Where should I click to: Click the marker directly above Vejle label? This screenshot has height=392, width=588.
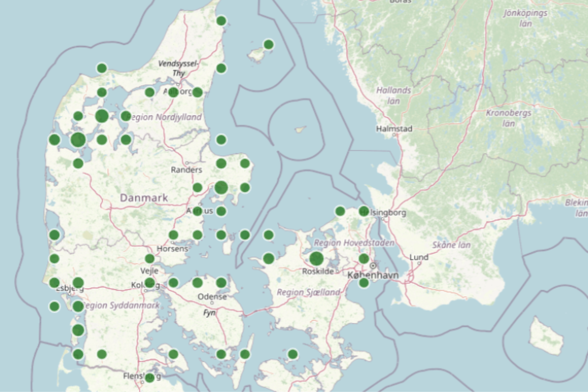point(149,259)
